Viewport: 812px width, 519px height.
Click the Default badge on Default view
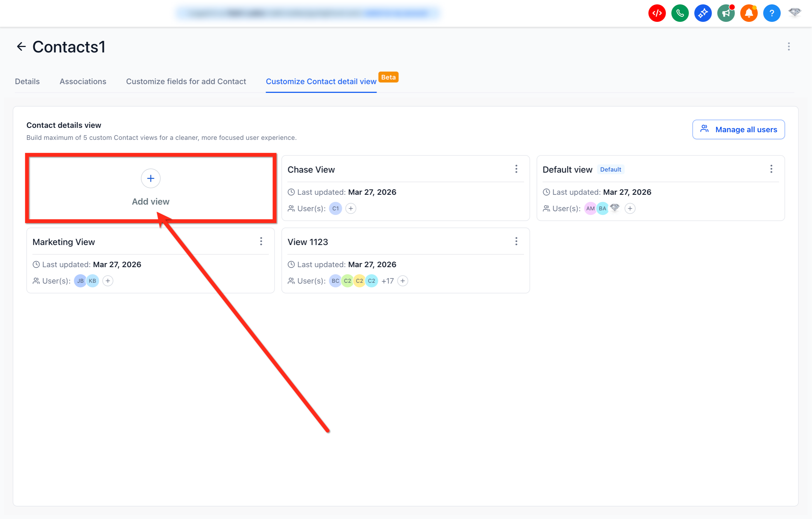point(610,170)
